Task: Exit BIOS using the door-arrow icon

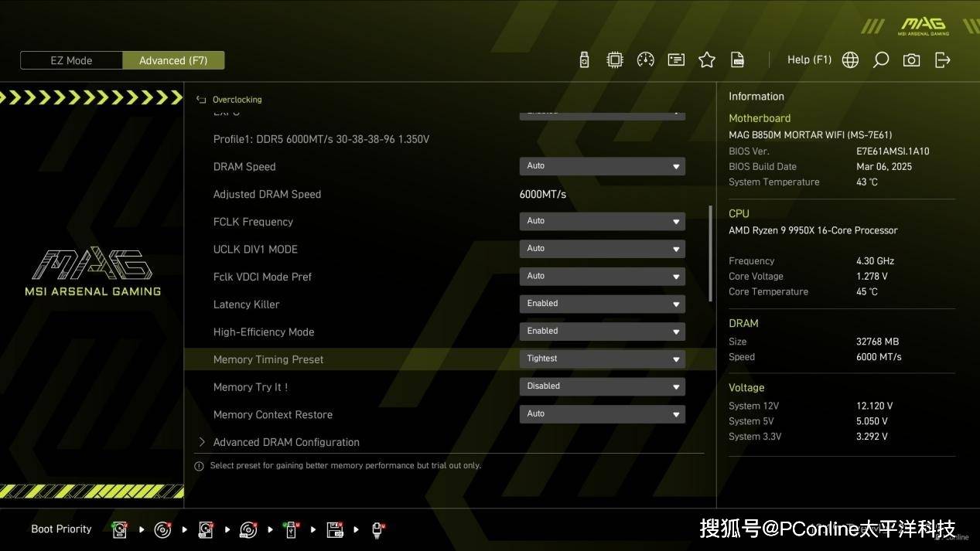Action: click(x=943, y=60)
